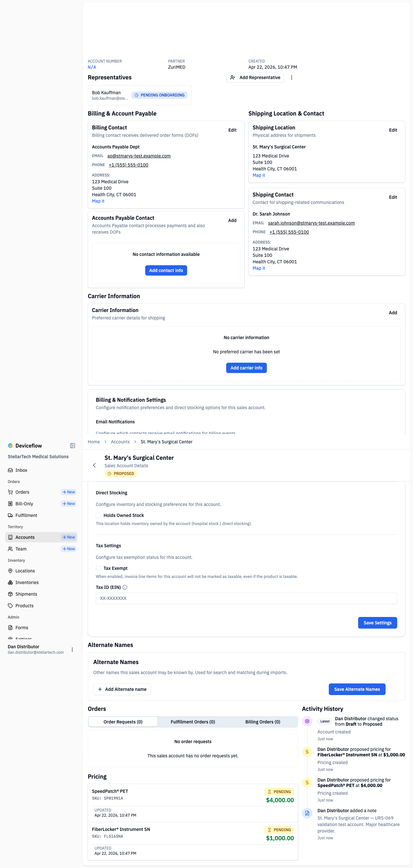This screenshot has height=868, width=413.
Task: Edit the Billing Contact
Action: pos(232,130)
